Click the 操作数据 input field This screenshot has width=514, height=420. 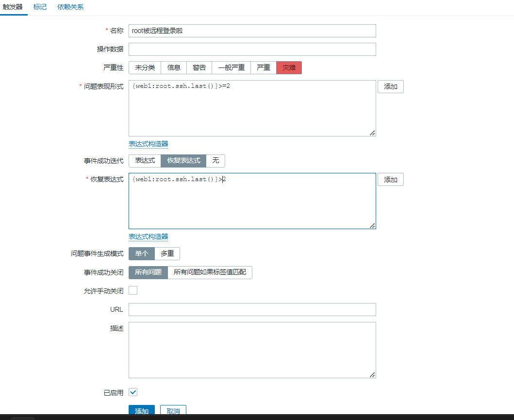click(252, 49)
